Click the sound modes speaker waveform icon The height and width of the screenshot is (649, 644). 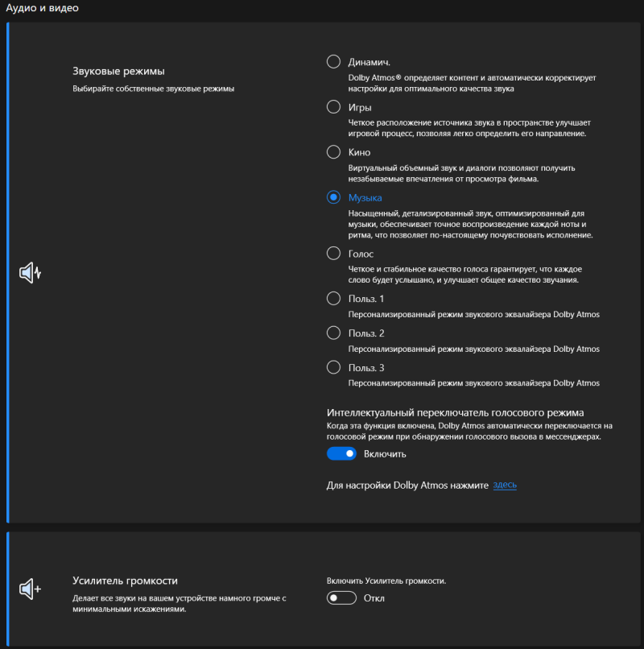click(x=31, y=273)
